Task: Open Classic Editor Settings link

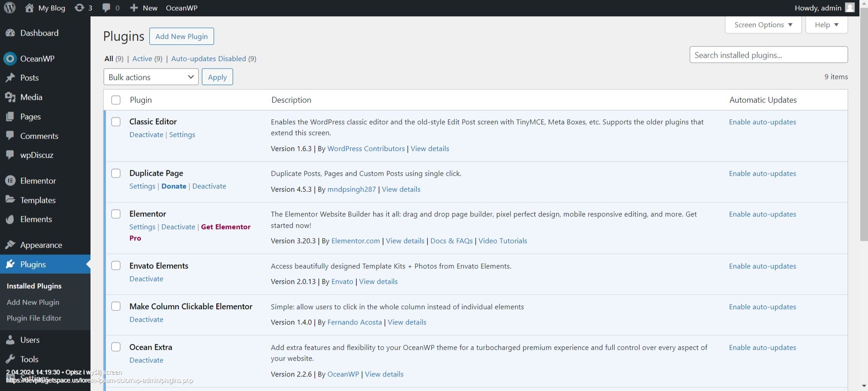Action: point(182,135)
